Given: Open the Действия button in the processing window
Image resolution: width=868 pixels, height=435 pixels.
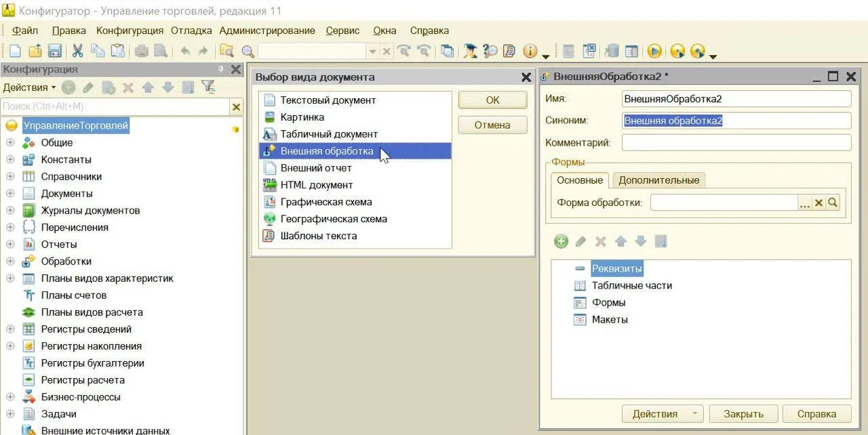Looking at the screenshot, I should (x=663, y=414).
